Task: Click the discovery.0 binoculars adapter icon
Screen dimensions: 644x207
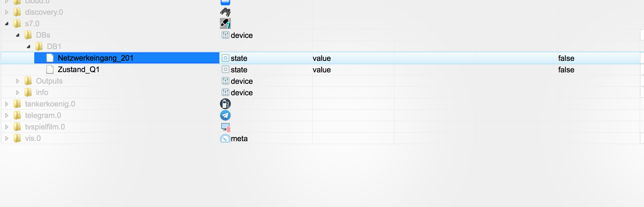Action: tap(225, 12)
